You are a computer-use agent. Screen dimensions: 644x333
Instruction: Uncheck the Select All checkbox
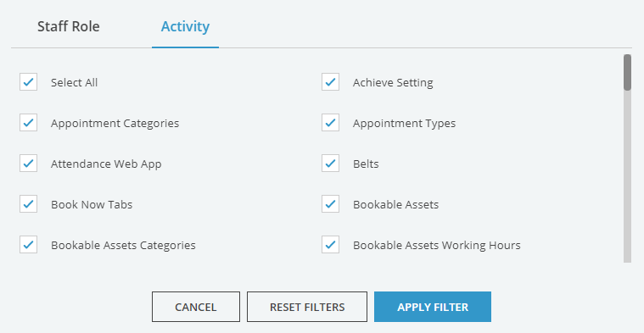pos(28,82)
